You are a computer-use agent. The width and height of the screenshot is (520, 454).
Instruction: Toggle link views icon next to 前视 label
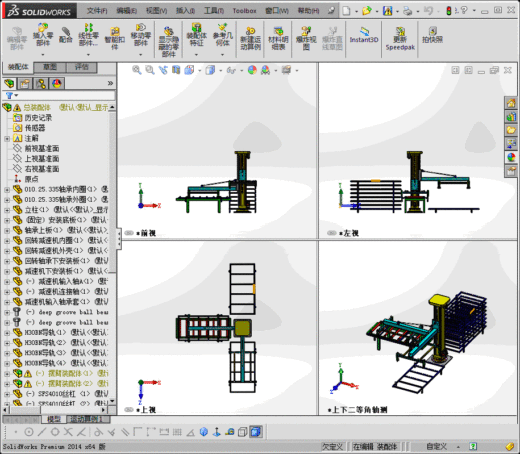[129, 233]
